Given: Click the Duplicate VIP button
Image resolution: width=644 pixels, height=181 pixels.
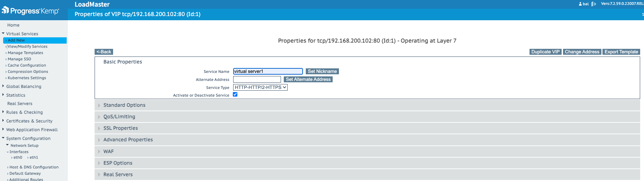Looking at the screenshot, I should [x=545, y=52].
